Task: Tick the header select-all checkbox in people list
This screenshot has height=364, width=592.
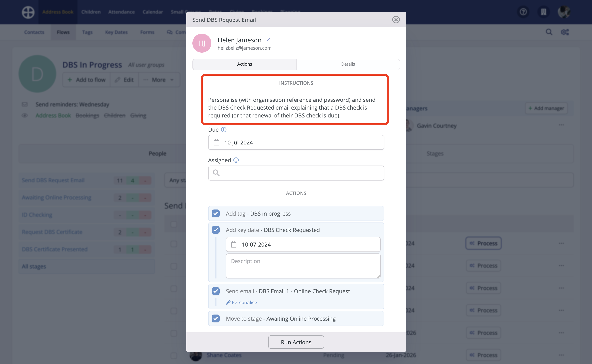Action: (173, 224)
